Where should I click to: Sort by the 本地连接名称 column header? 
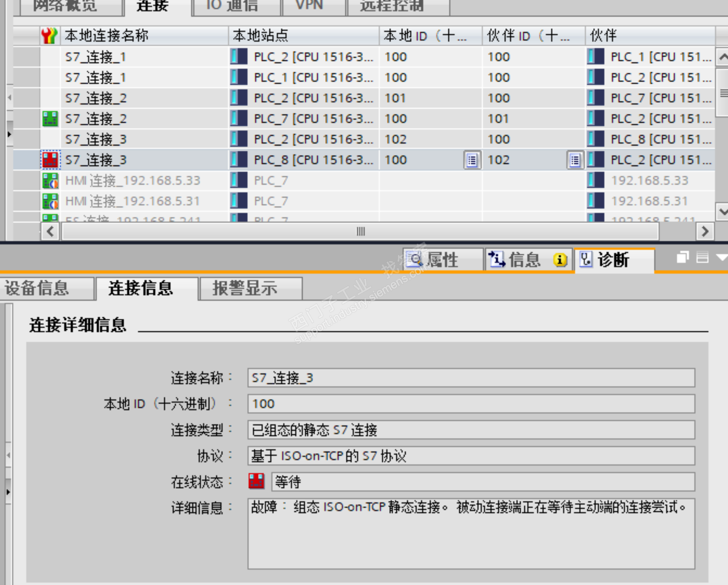[144, 36]
